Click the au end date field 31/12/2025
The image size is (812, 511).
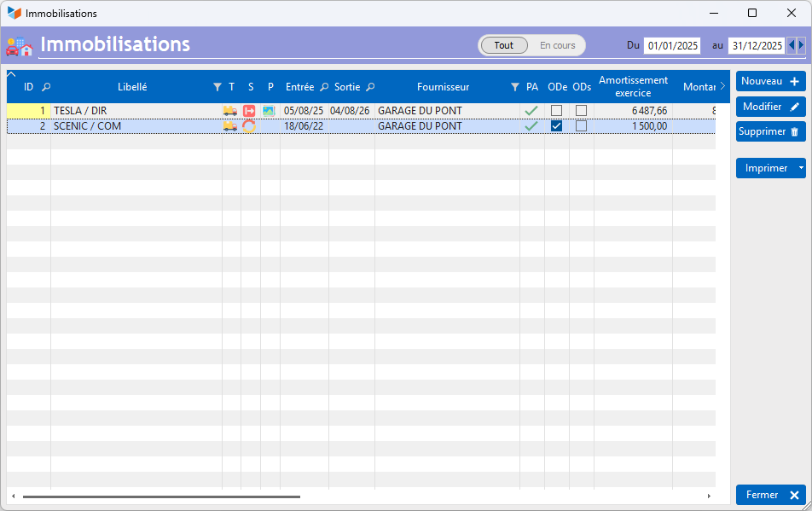(x=757, y=45)
